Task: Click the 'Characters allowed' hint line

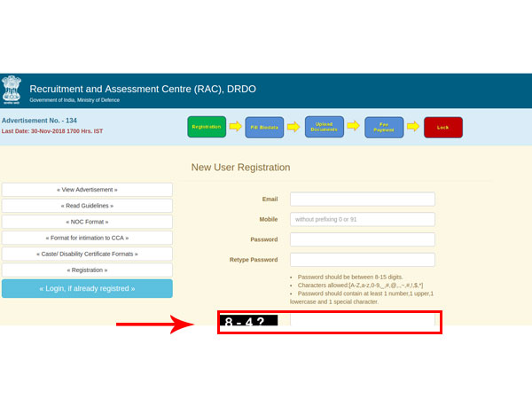Action: [360, 286]
